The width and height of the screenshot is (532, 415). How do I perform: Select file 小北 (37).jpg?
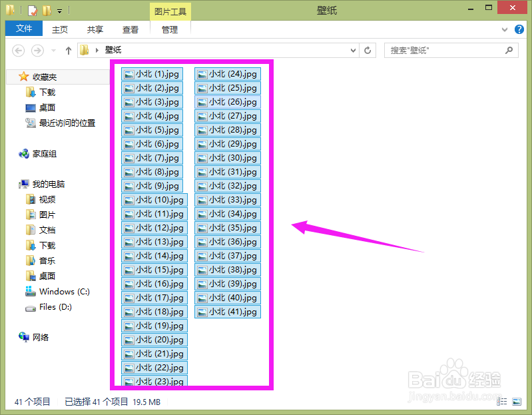click(228, 256)
